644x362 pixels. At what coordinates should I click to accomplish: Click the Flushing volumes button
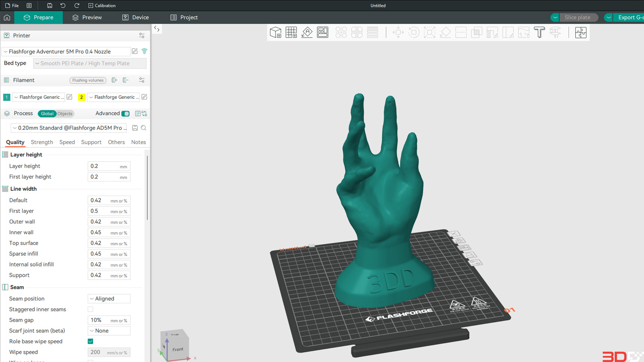tap(88, 80)
